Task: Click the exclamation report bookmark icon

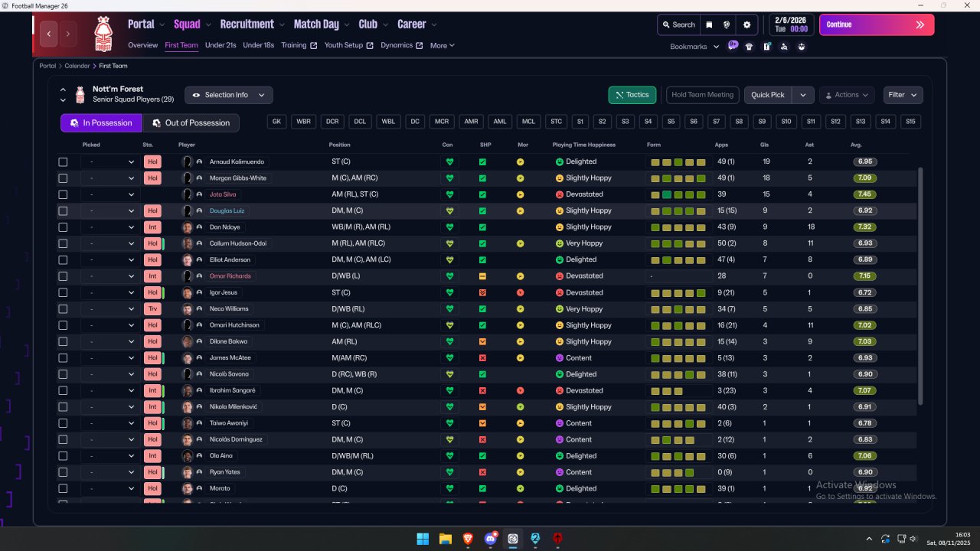Action: coord(766,47)
